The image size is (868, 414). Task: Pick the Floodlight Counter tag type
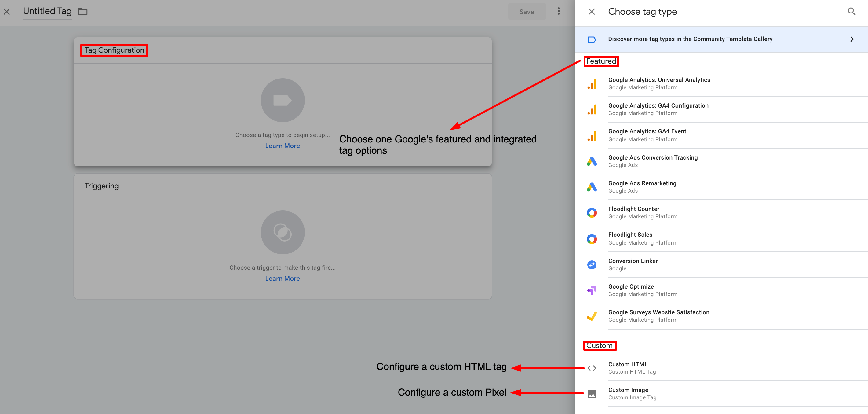[721, 213]
